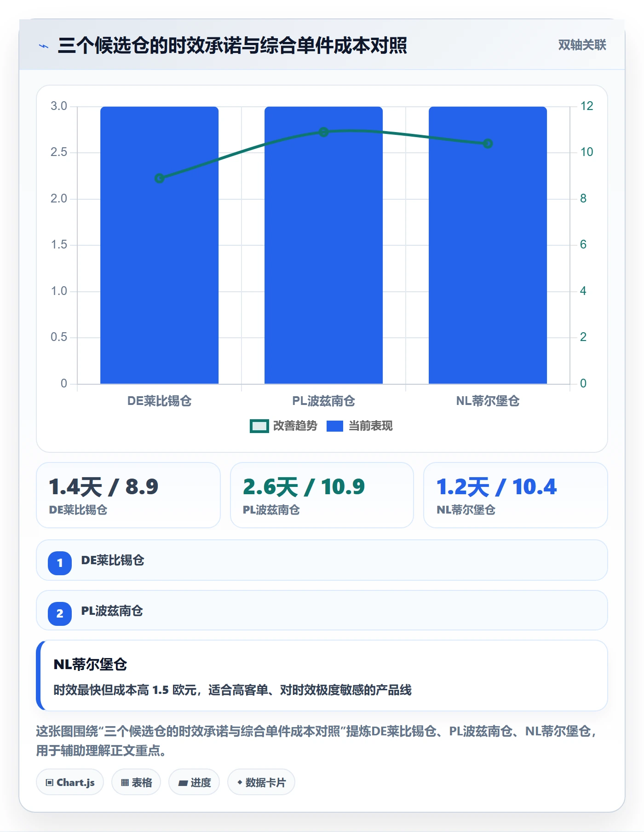Click the chart title 三个候选仓的时效承诺与综合单件成本对照
Image resolution: width=644 pixels, height=832 pixels.
click(232, 46)
